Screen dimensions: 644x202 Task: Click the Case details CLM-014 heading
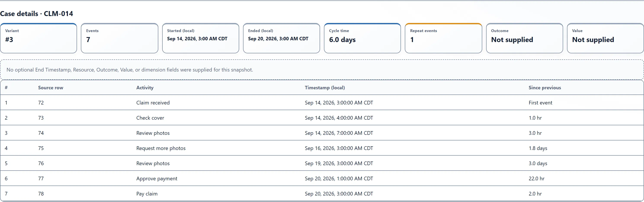(37, 13)
